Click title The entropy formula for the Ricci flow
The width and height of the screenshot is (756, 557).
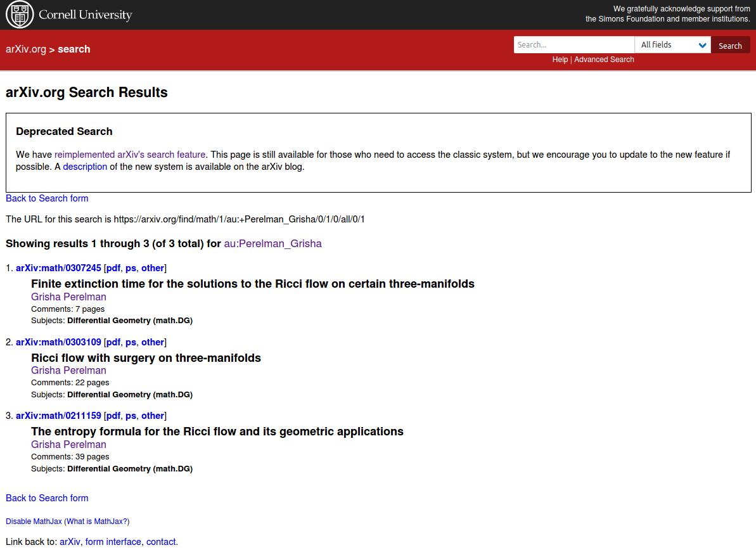coord(217,432)
